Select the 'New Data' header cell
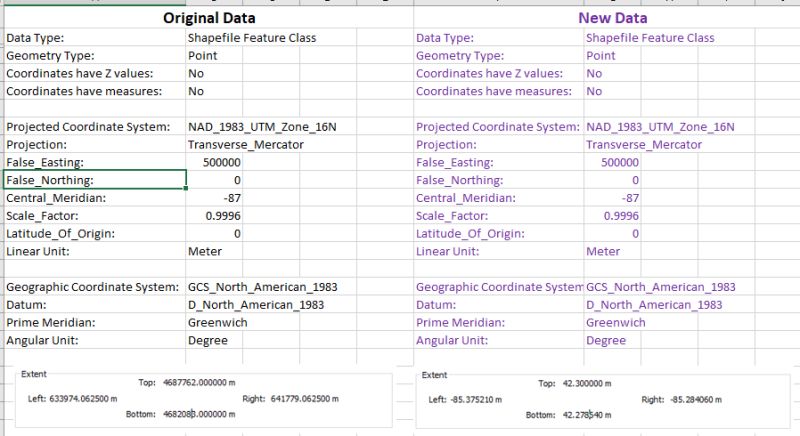 612,18
